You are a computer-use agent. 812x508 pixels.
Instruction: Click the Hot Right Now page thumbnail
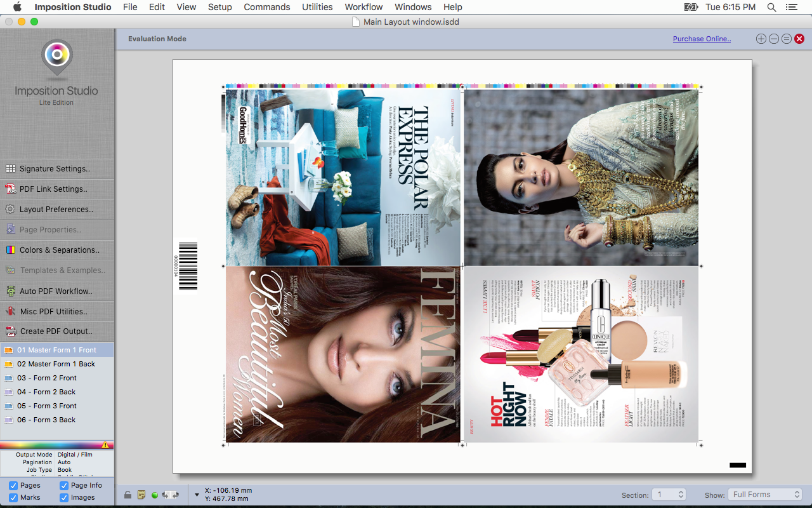(582, 354)
